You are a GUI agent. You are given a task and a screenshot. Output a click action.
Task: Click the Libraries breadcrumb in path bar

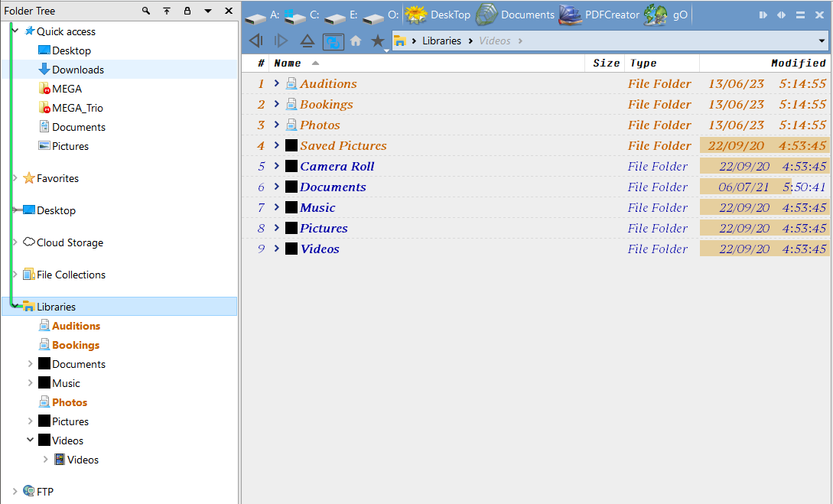(x=441, y=41)
